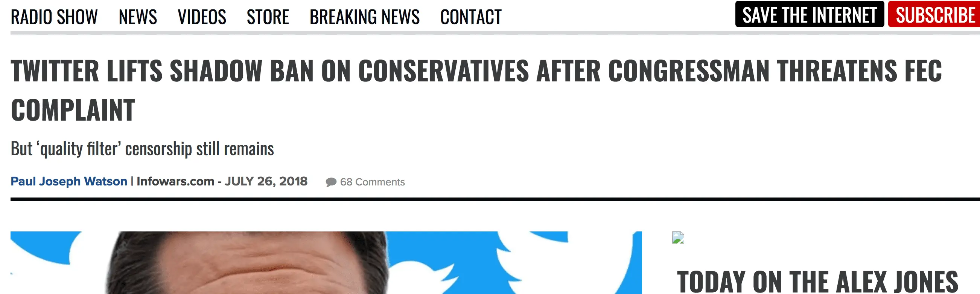The height and width of the screenshot is (294, 980).
Task: Click the broken image icon in sidebar
Action: pyautogui.click(x=678, y=237)
